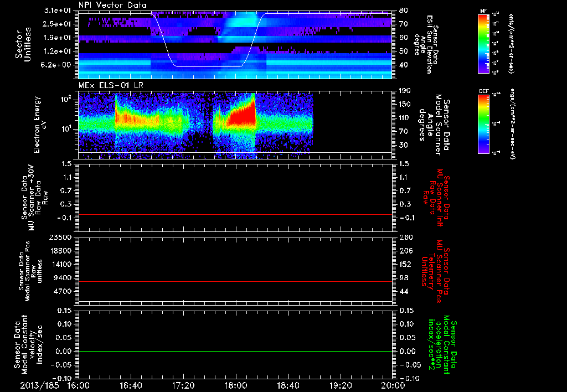Viewport: 567px width, 392px height.
Task: Click the NF color scale bar
Action: click(484, 44)
